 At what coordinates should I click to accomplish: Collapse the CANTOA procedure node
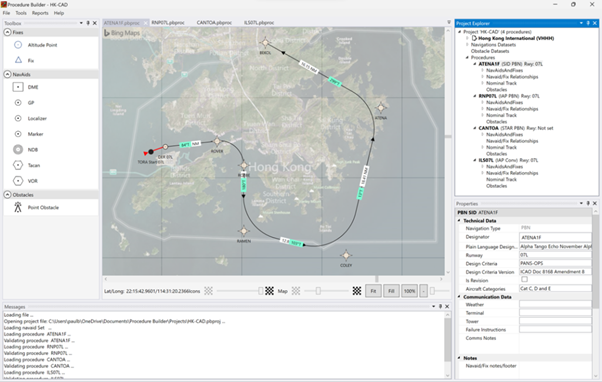click(x=475, y=128)
